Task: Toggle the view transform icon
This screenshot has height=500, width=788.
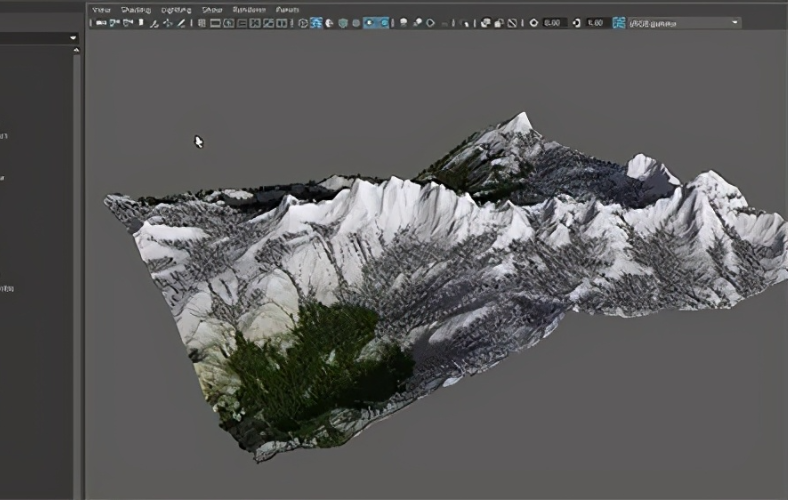Action: (619, 23)
